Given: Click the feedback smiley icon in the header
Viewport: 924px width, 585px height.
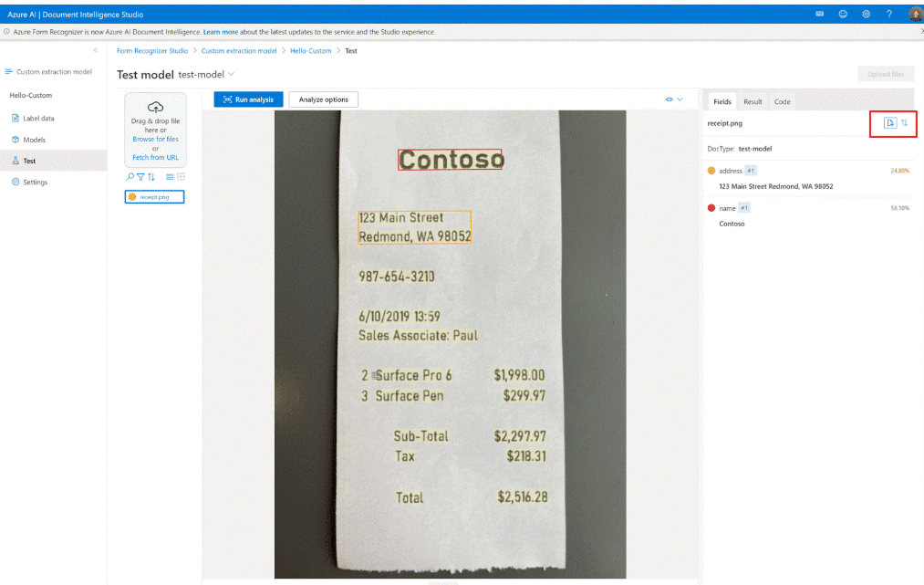Looking at the screenshot, I should [x=843, y=15].
